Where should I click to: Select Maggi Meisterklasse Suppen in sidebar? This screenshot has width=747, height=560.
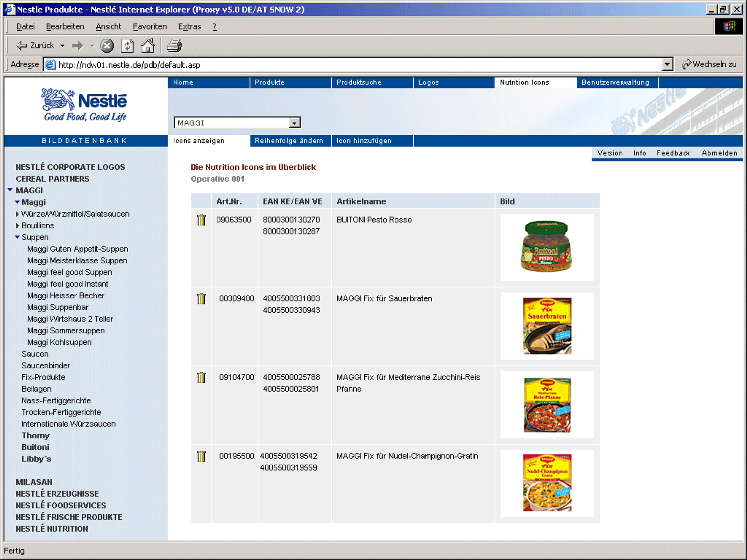[x=77, y=261]
